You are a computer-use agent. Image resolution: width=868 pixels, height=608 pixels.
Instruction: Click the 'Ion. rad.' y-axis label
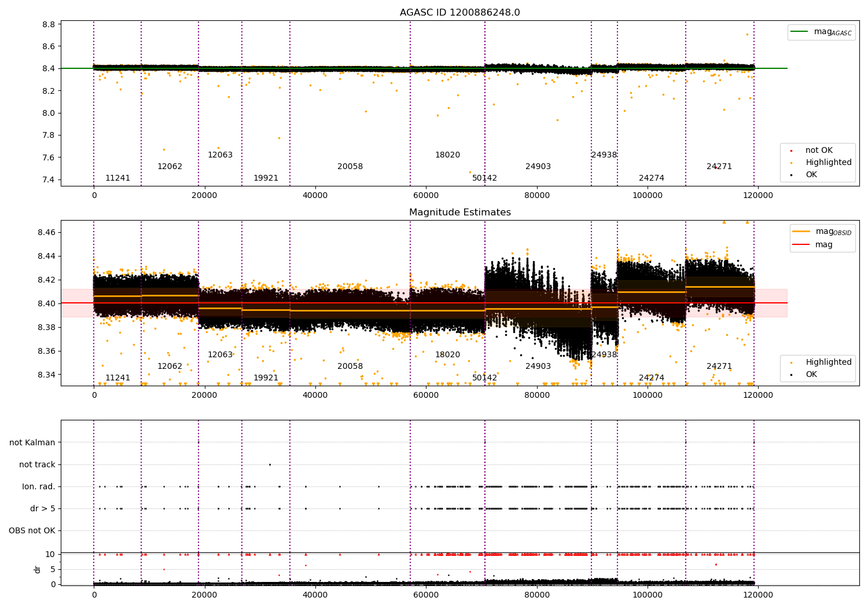tap(39, 486)
